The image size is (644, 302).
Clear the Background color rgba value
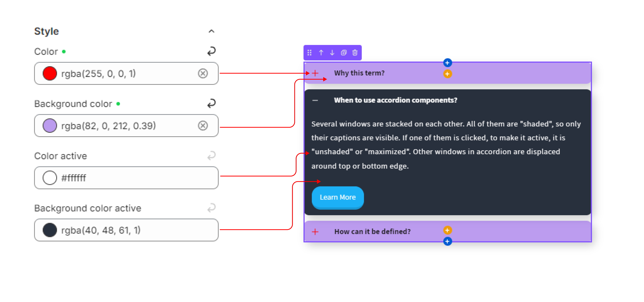tap(203, 125)
